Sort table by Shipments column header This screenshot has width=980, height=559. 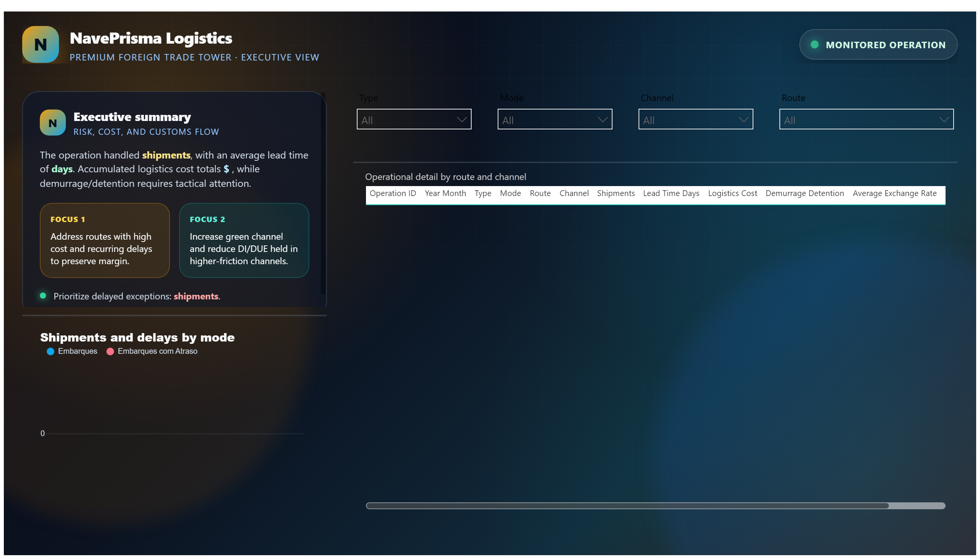[616, 193]
